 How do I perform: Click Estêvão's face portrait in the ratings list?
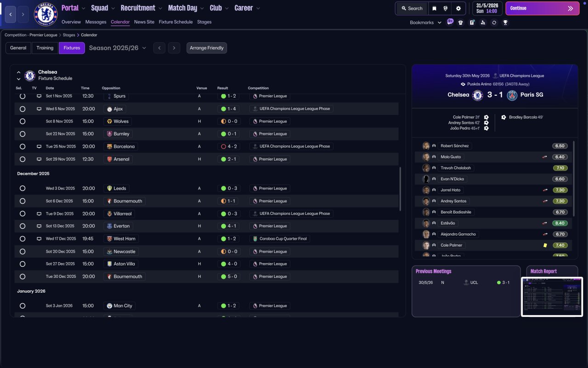click(x=426, y=223)
